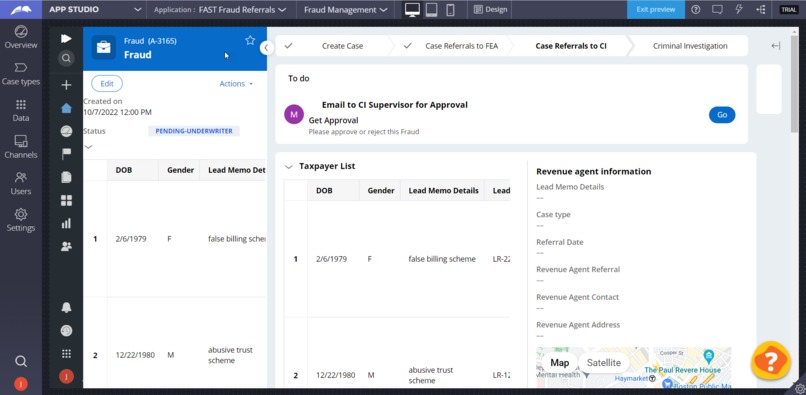Expand the chevron below Status
This screenshot has width=806, height=395.
pos(88,147)
